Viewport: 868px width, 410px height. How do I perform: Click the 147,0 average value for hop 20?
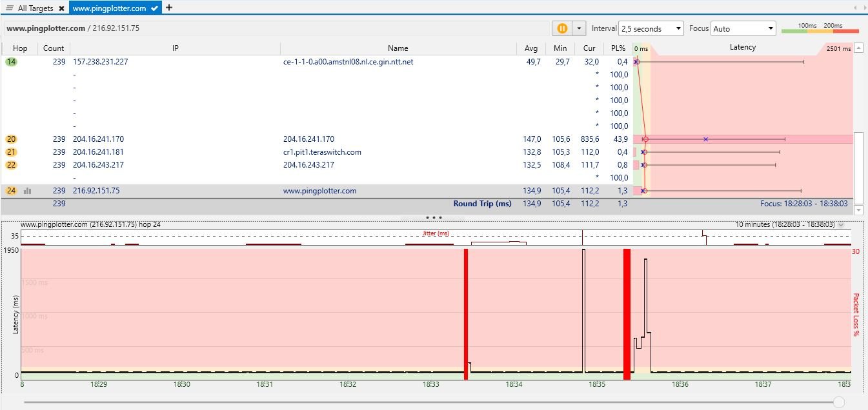click(532, 139)
